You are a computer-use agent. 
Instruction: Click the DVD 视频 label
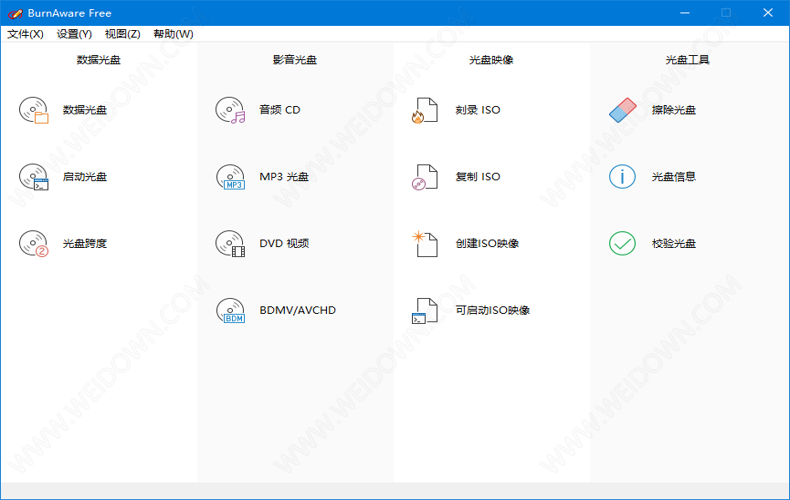[284, 243]
